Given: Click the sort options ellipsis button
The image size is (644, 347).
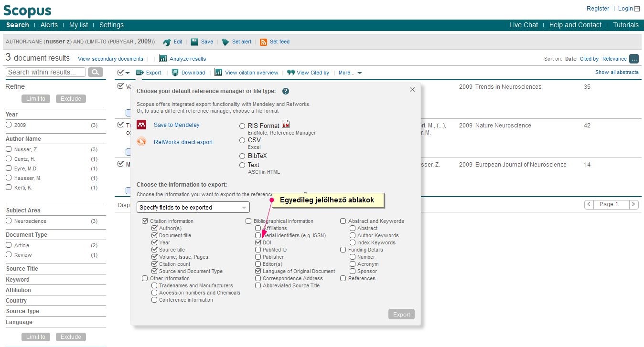Looking at the screenshot, I should pos(634,59).
